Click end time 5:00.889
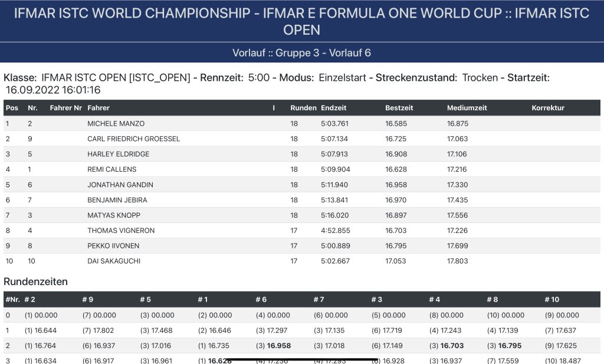 tap(336, 246)
